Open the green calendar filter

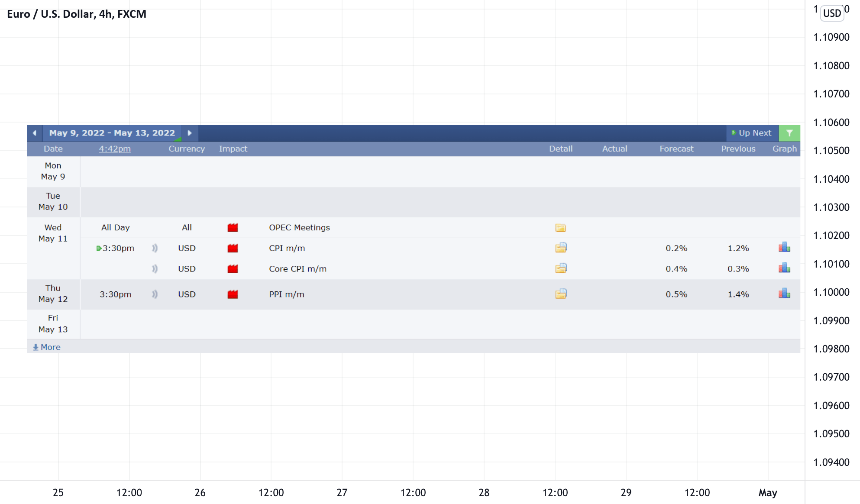789,133
